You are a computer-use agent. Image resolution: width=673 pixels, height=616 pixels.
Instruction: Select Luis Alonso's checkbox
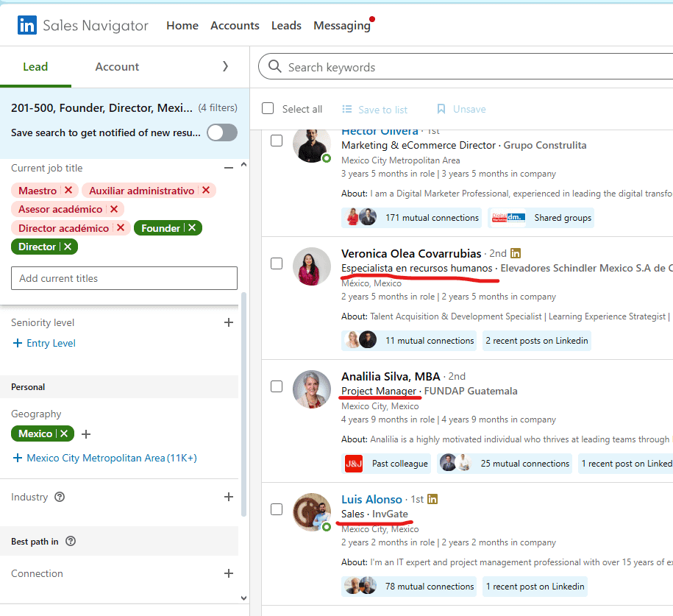(277, 509)
